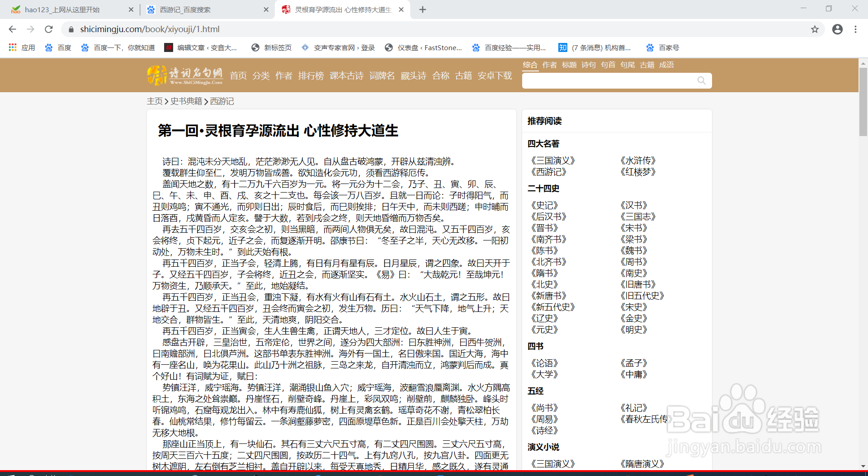Click scrollbar down arrow
868x476 pixels.
[863, 466]
